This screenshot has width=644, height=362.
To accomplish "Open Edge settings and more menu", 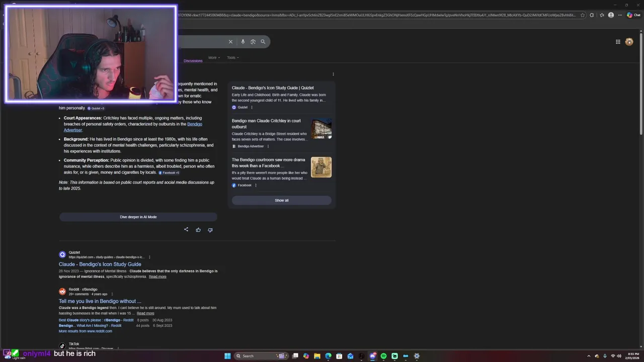I will 619,15.
